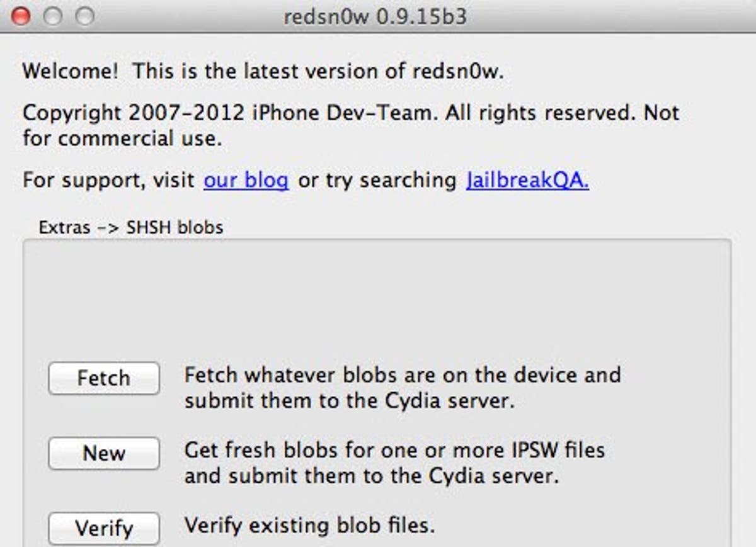This screenshot has height=547, width=756.
Task: Minimize redsn0w using the middle title button
Action: [x=53, y=16]
